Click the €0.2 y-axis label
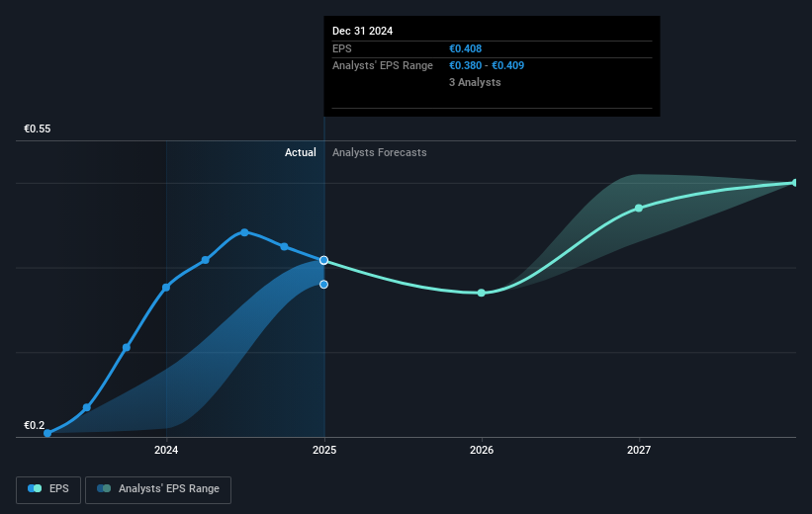 35,425
